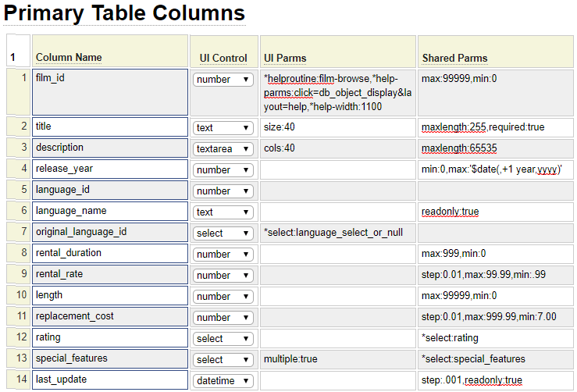
Task: Open UI Control dropdown for original_language_id
Action: (223, 233)
